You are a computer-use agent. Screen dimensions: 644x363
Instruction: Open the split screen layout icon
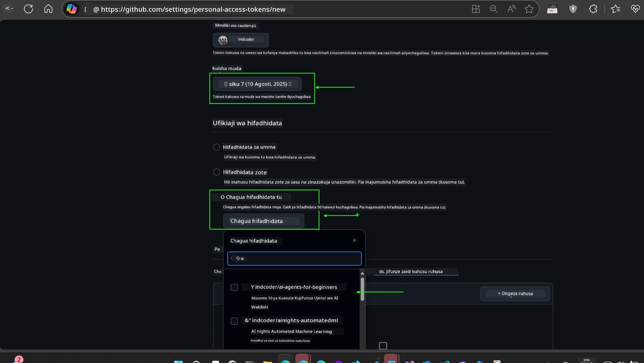476,9
